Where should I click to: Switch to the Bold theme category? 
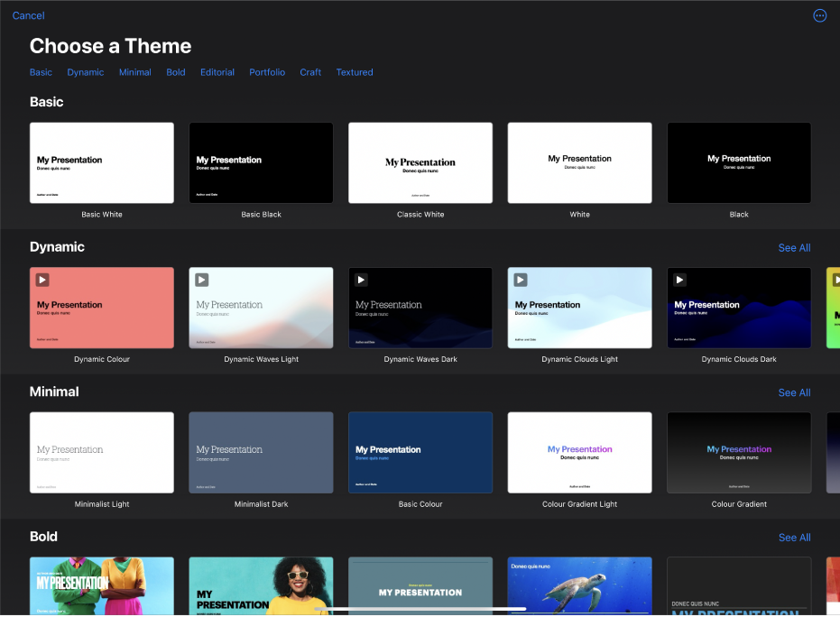click(175, 72)
